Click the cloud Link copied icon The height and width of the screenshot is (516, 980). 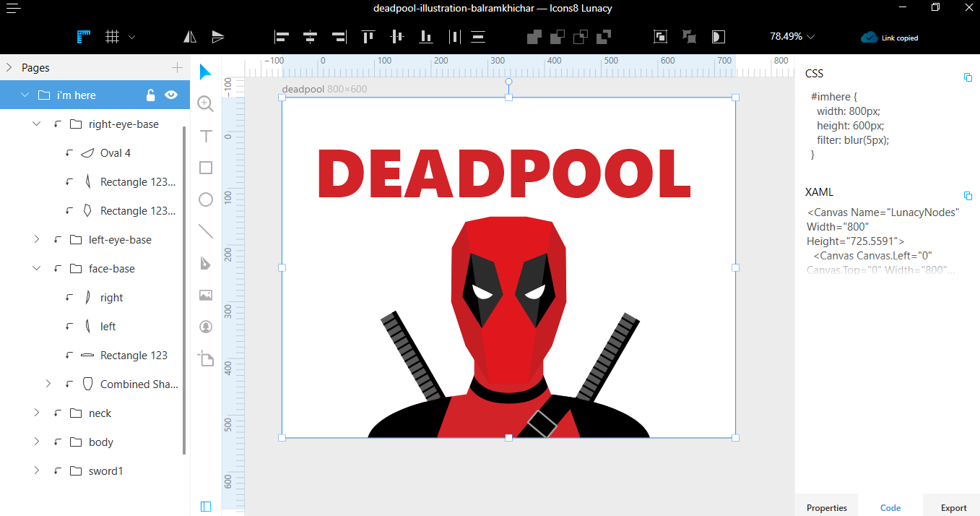tap(869, 38)
